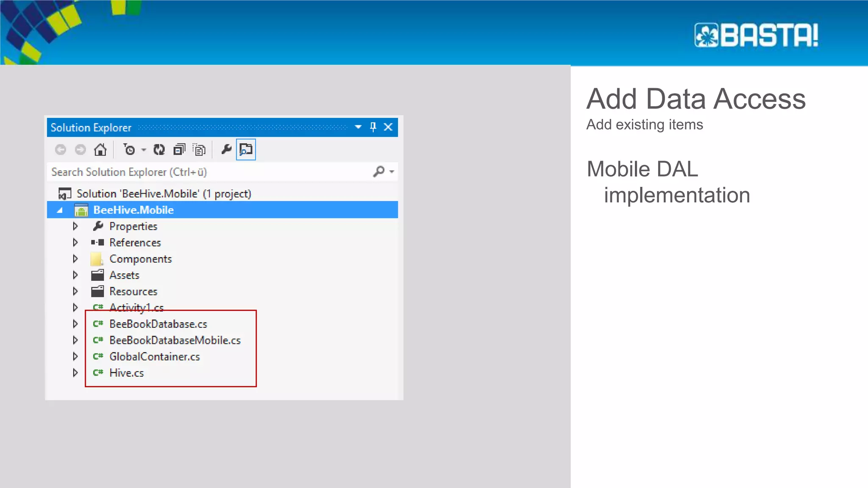Expand the Hive.cs node
This screenshot has height=488, width=868.
[x=75, y=373]
